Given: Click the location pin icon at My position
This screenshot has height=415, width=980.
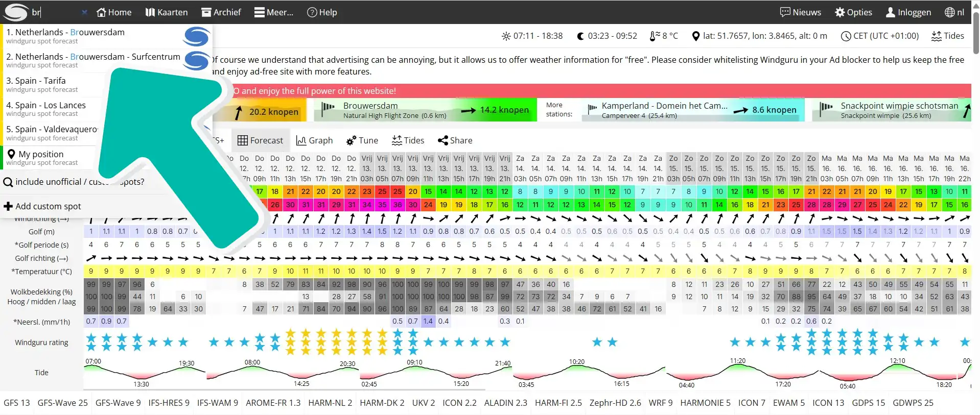Looking at the screenshot, I should point(11,154).
